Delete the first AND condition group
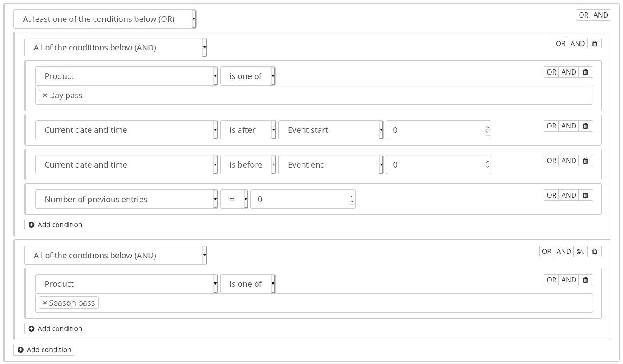The width and height of the screenshot is (623, 364). tap(595, 43)
